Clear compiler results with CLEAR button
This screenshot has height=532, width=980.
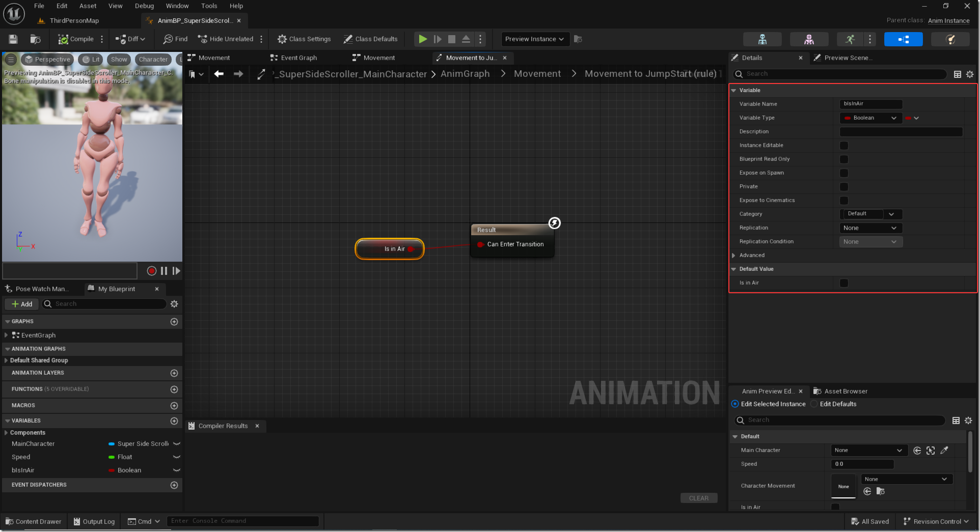tap(699, 498)
